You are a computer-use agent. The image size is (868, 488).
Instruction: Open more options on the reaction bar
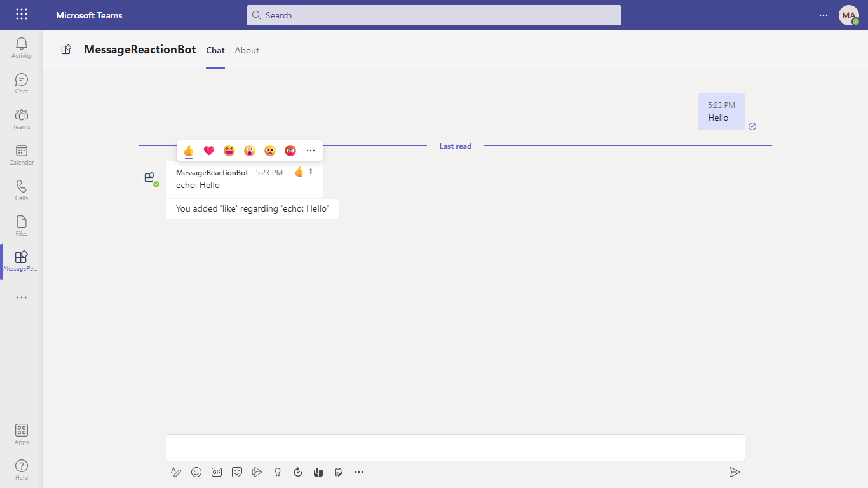point(311,151)
